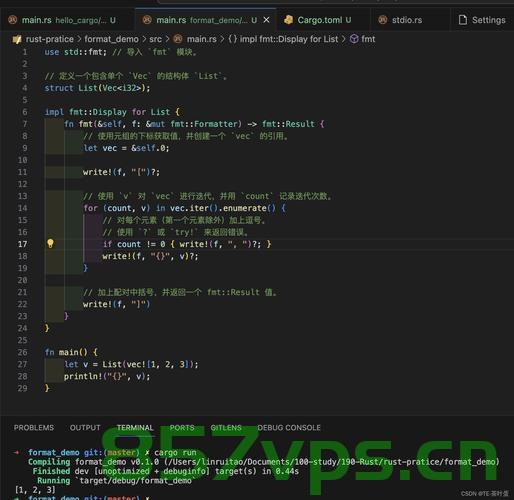
Task: Click 'Finished dev' line in terminal
Action: point(165,471)
